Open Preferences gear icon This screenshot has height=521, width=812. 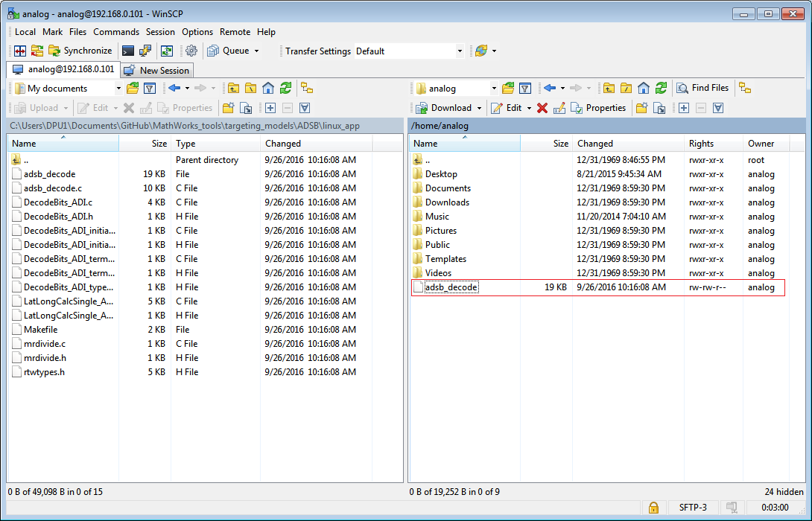(191, 51)
